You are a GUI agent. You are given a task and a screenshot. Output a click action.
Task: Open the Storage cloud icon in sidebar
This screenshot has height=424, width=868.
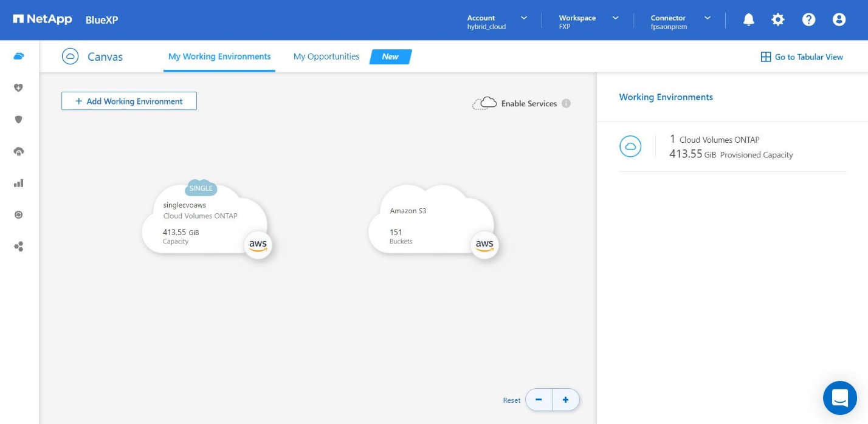(19, 56)
